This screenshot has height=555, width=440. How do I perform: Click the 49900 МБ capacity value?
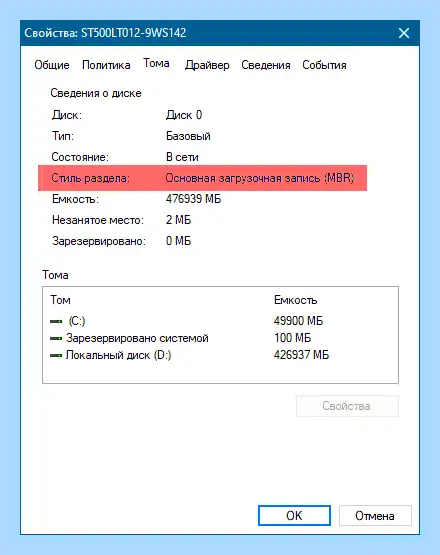point(298,321)
